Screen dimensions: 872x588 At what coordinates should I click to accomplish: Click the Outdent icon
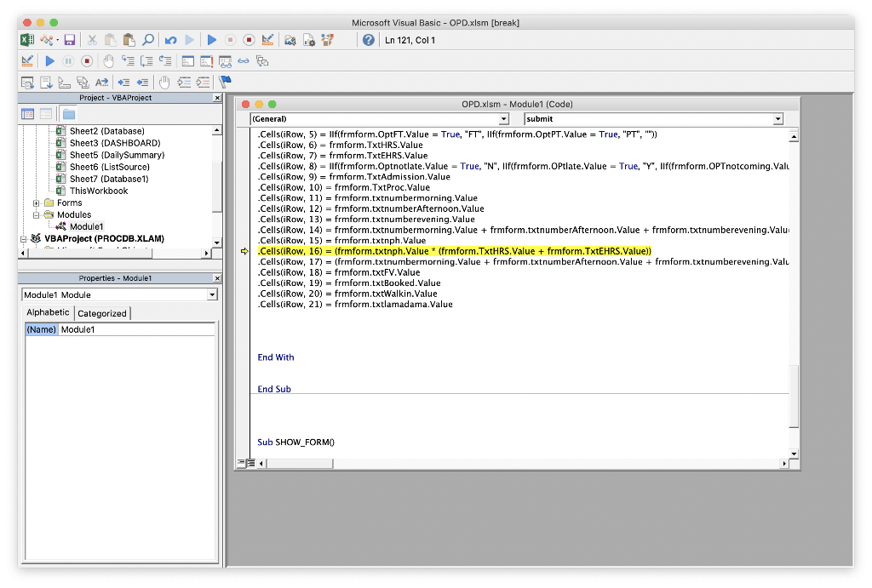click(x=142, y=83)
